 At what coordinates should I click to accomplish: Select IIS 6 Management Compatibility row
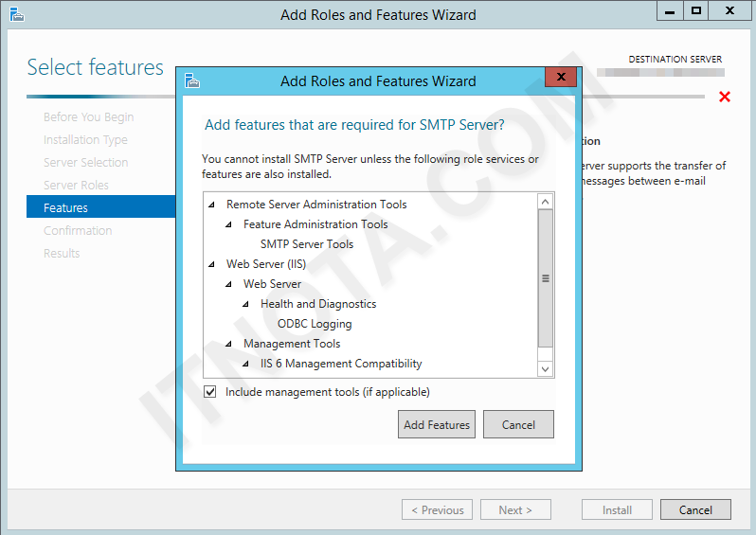(341, 364)
